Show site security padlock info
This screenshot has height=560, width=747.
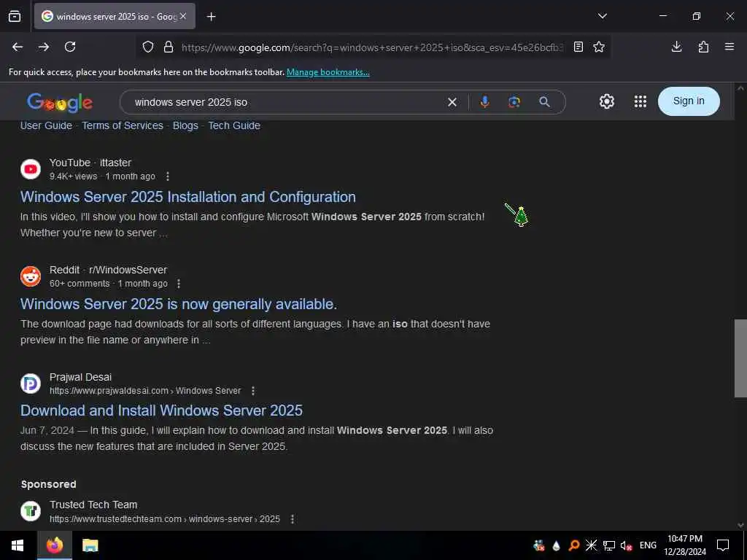tap(169, 47)
